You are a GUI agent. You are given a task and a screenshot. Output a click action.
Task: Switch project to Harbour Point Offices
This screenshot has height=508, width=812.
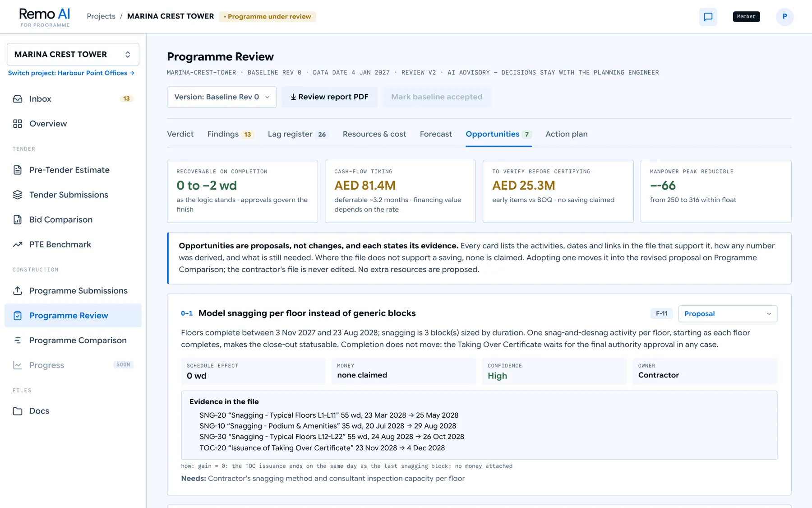coord(71,73)
